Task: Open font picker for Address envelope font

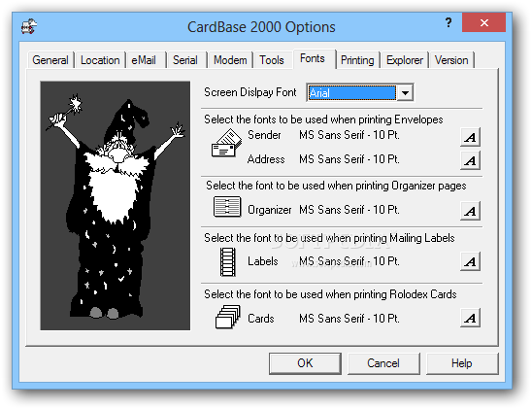Action: pos(470,160)
